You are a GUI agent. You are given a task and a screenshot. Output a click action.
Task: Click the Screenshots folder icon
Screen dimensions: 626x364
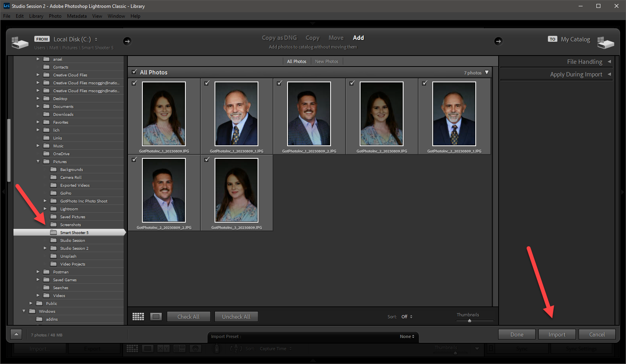point(54,225)
